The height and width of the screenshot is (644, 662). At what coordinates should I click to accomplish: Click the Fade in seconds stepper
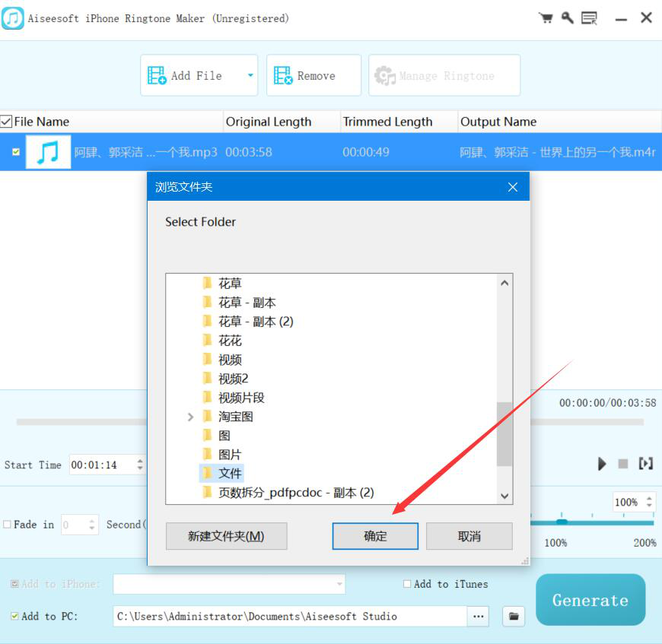[x=91, y=524]
